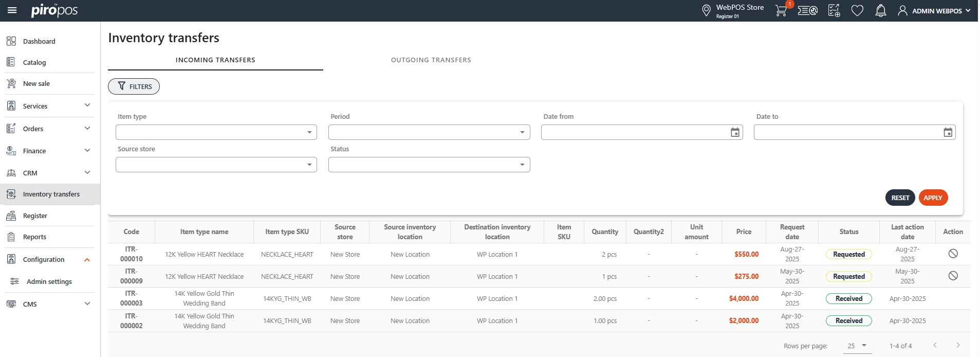Open the notifications bell icon
Screen dimensions: 980x357
coord(880,11)
